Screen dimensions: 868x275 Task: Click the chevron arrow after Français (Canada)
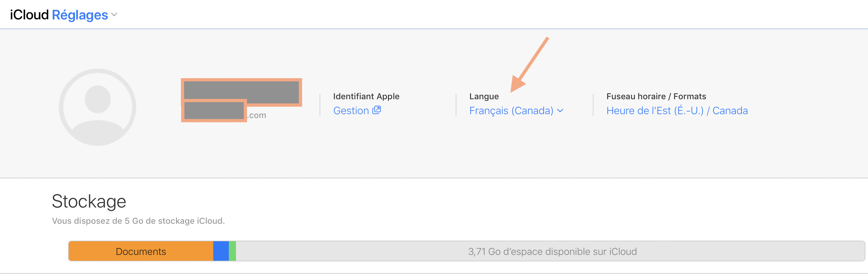point(560,111)
